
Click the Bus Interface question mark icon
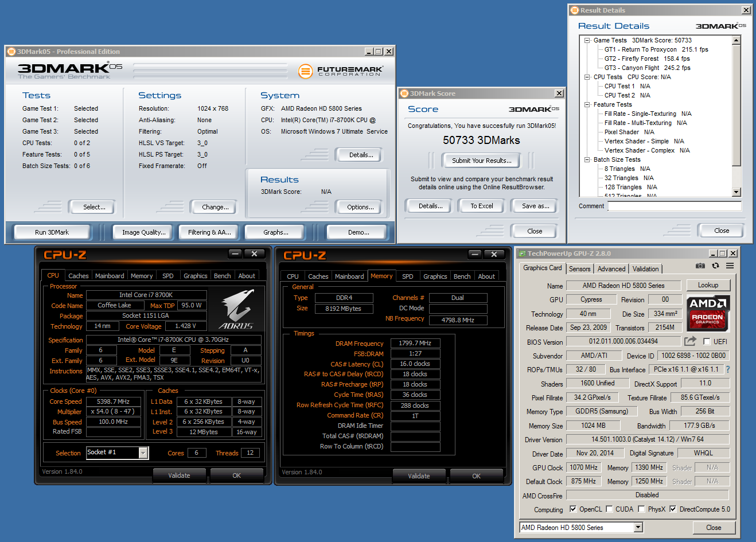pyautogui.click(x=728, y=369)
